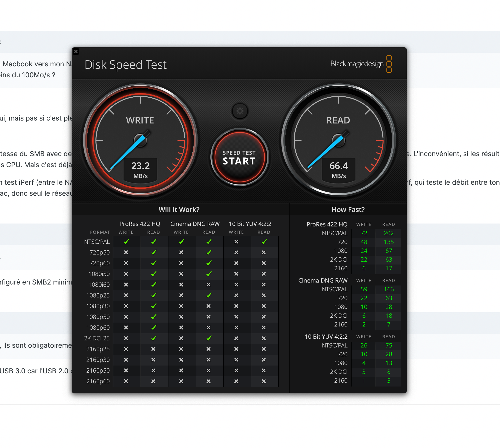Click Cinema DNG NTSC/PAL write value 59

coord(364,289)
